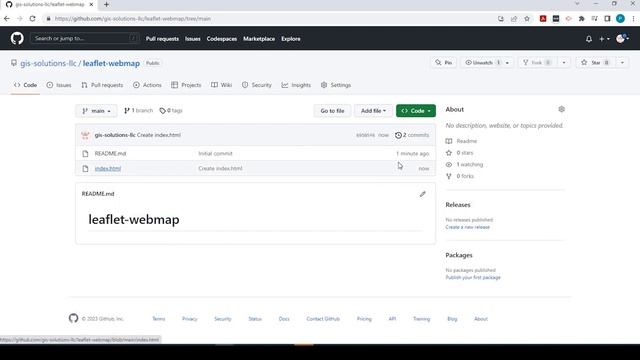
Task: Open About settings gear icon
Action: [561, 109]
